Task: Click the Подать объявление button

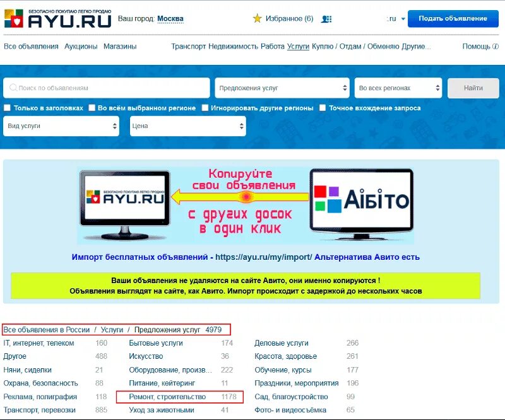Action: pos(453,19)
